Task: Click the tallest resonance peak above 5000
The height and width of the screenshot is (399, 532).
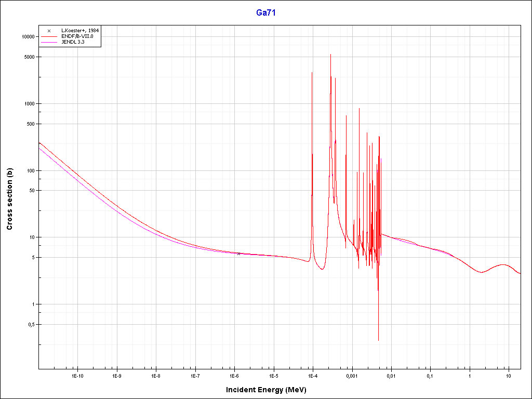Action: [330, 55]
